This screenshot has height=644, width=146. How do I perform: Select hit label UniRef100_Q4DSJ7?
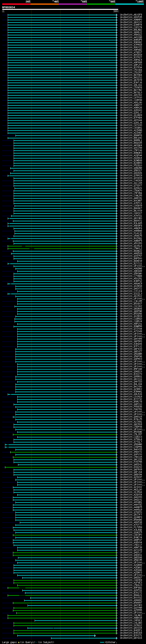tap(131, 552)
